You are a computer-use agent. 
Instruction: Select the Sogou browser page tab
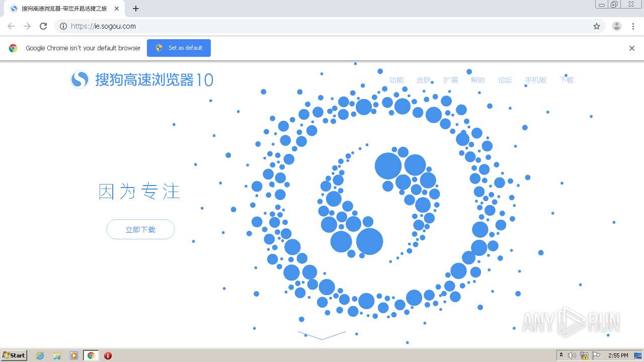64,9
